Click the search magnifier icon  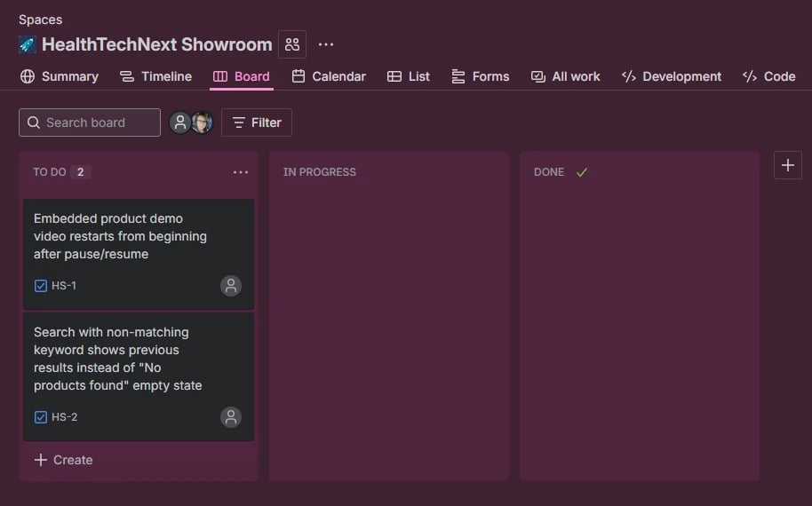(x=34, y=123)
